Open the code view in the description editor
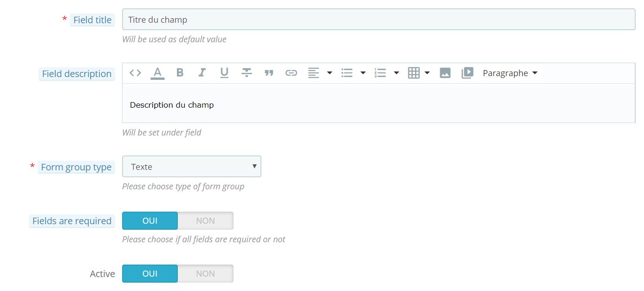Viewport: 644px width, 291px height. 135,72
